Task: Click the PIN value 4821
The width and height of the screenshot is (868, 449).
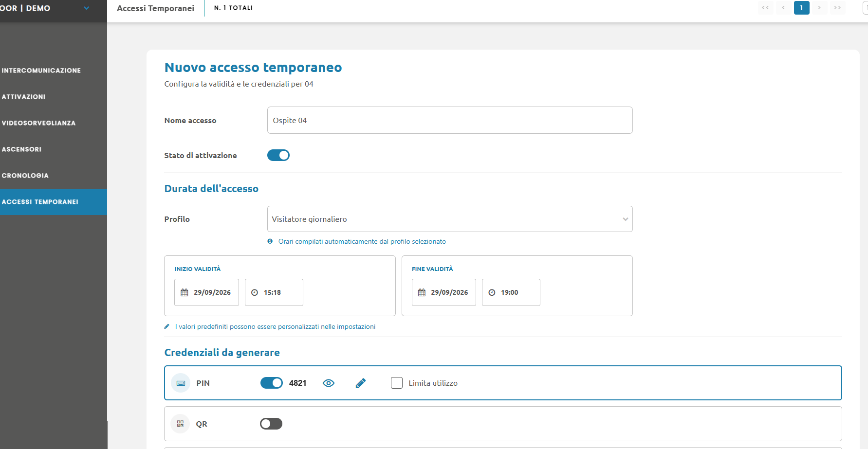Action: (298, 383)
